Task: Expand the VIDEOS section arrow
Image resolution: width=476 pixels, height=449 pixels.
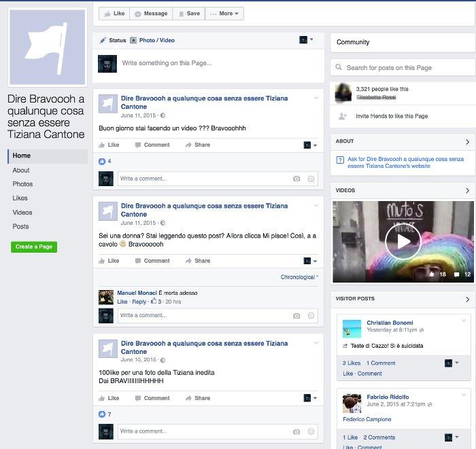Action: [x=468, y=190]
